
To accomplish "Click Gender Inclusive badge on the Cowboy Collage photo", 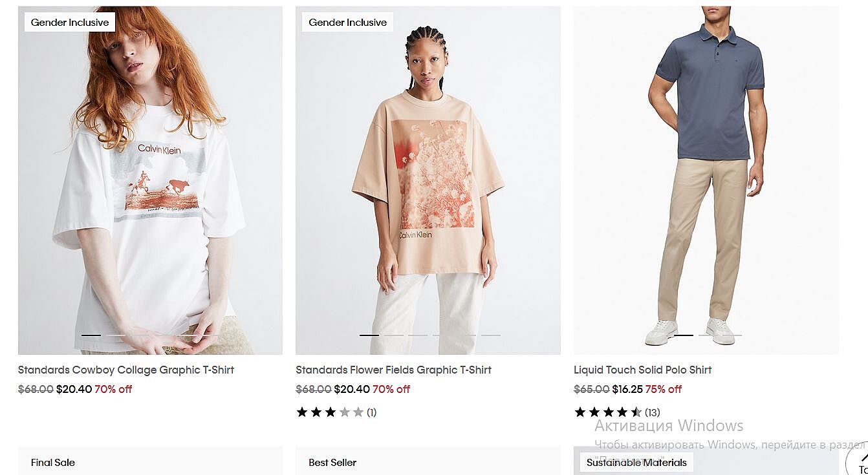I will click(70, 22).
